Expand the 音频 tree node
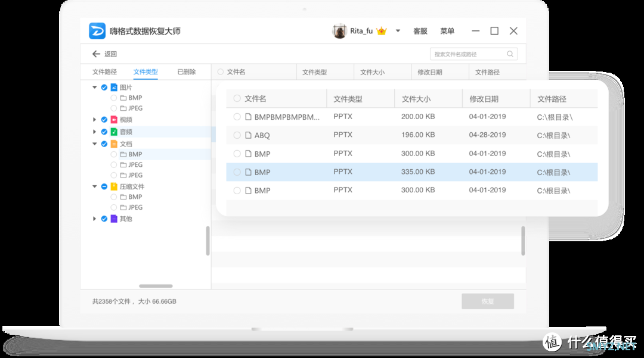 pyautogui.click(x=94, y=132)
